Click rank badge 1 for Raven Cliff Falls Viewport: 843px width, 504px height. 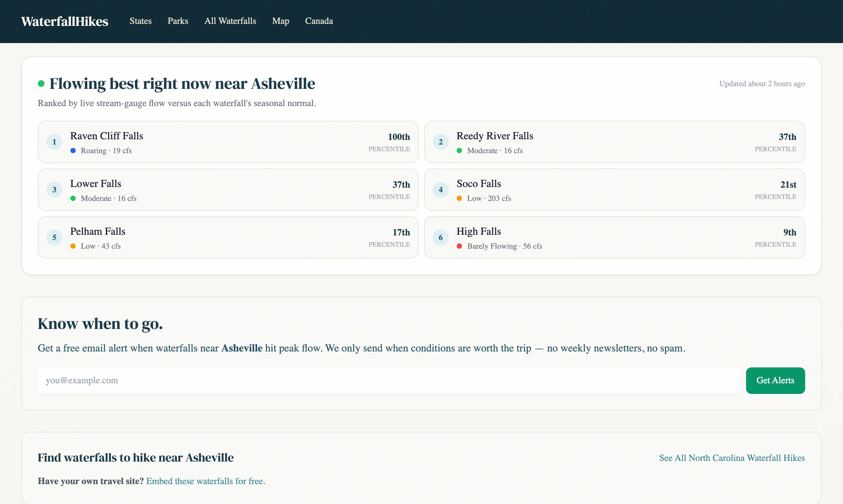pyautogui.click(x=54, y=142)
